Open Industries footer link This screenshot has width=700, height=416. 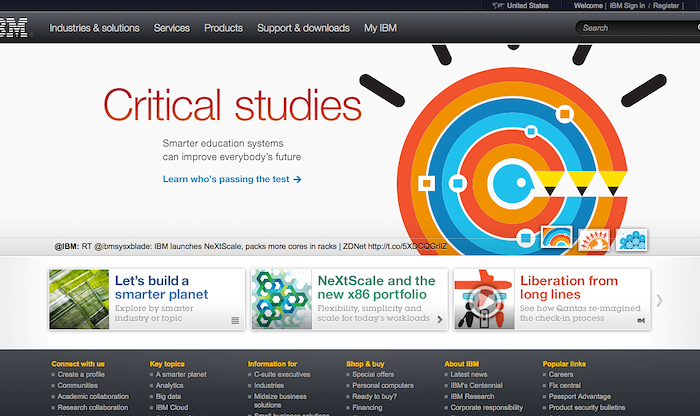point(269,386)
